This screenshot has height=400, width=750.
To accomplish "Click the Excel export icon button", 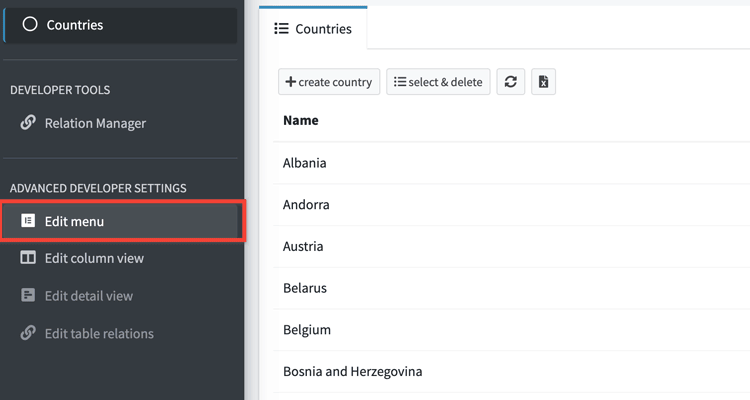I will (x=543, y=82).
